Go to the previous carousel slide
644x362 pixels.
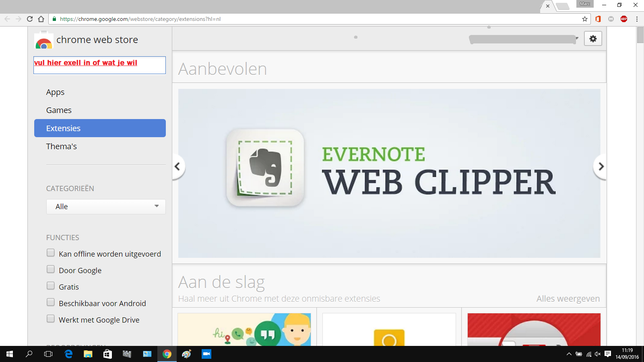[178, 167]
